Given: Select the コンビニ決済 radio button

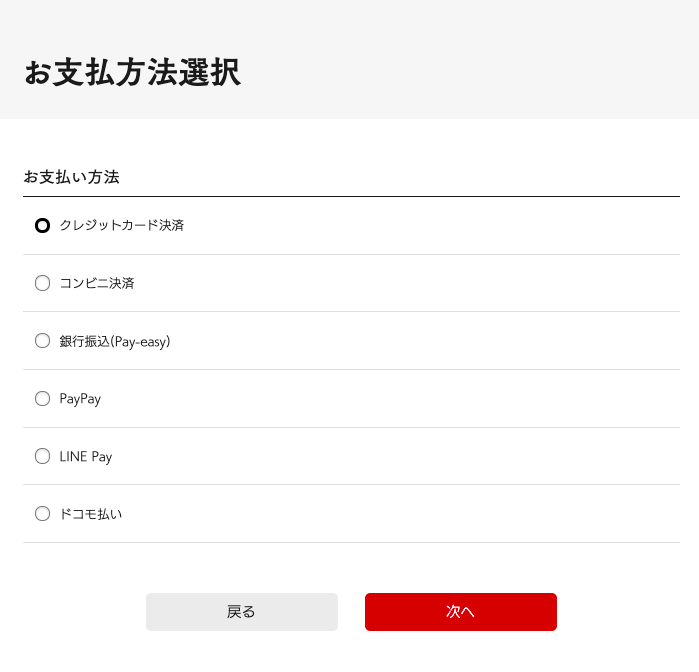Looking at the screenshot, I should click(42, 283).
